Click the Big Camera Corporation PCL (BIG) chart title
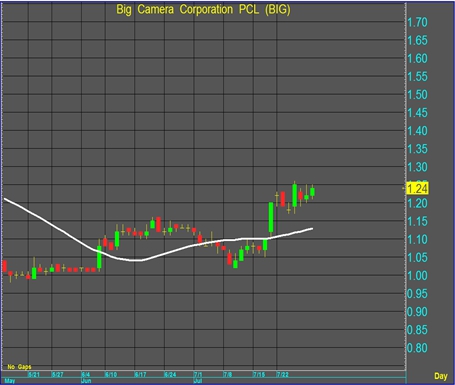The height and width of the screenshot is (385, 455). tap(203, 10)
